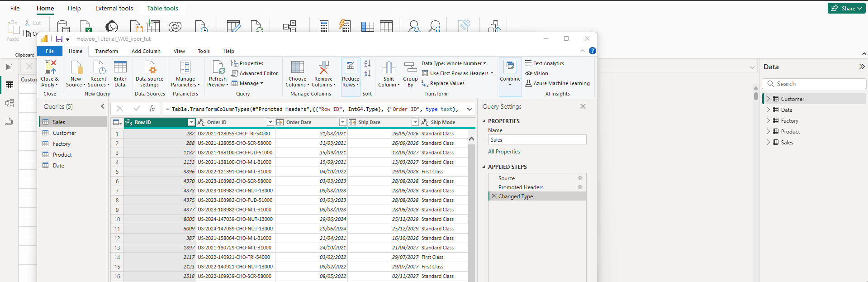Open Promoted Headers step settings gear
This screenshot has height=282, width=868.
(580, 187)
